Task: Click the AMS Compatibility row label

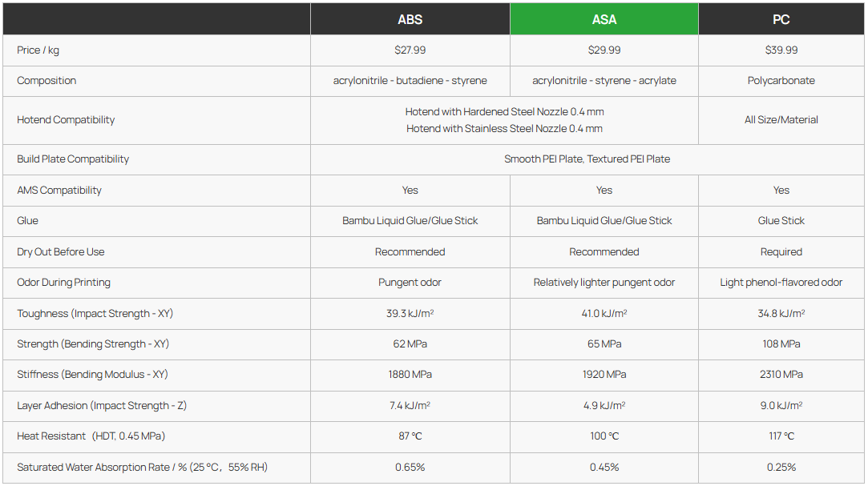Action: click(x=59, y=191)
